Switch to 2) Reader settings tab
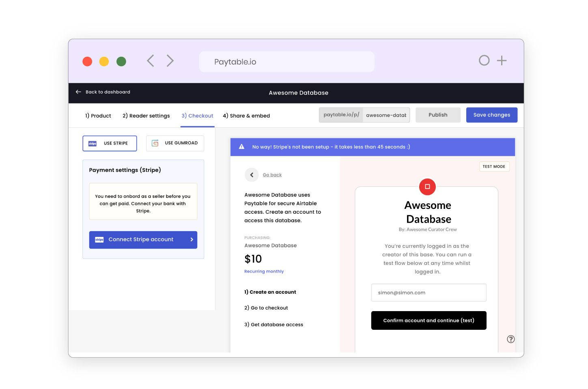 pyautogui.click(x=146, y=116)
